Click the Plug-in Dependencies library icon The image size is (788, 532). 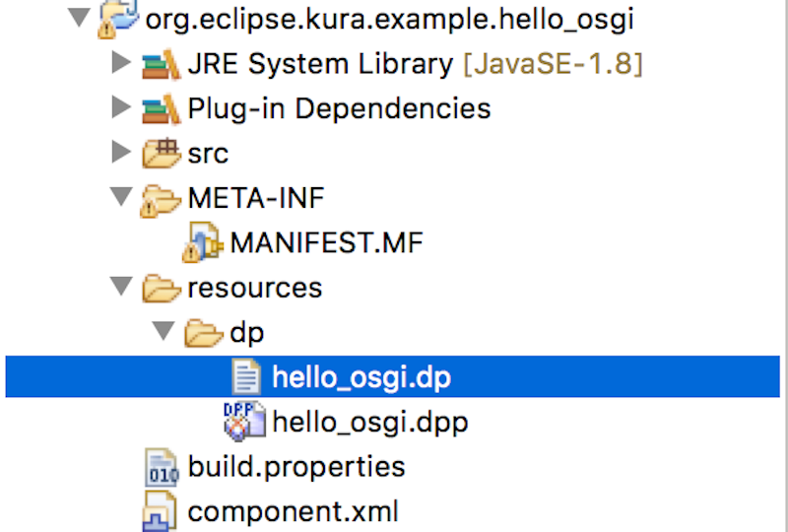pyautogui.click(x=161, y=108)
